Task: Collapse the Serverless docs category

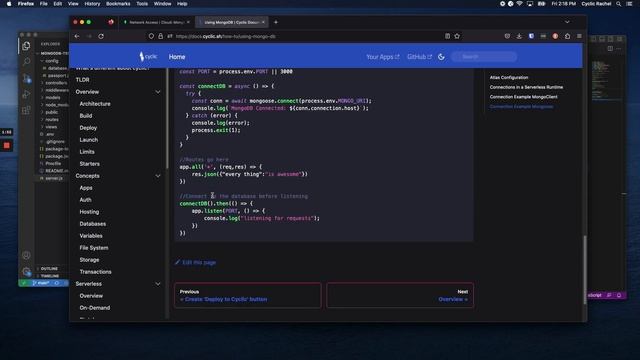Action: pyautogui.click(x=158, y=284)
